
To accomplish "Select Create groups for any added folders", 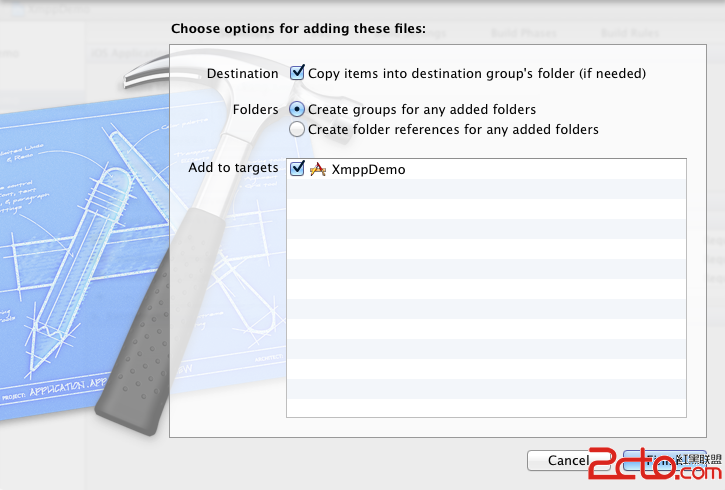I will click(x=297, y=109).
